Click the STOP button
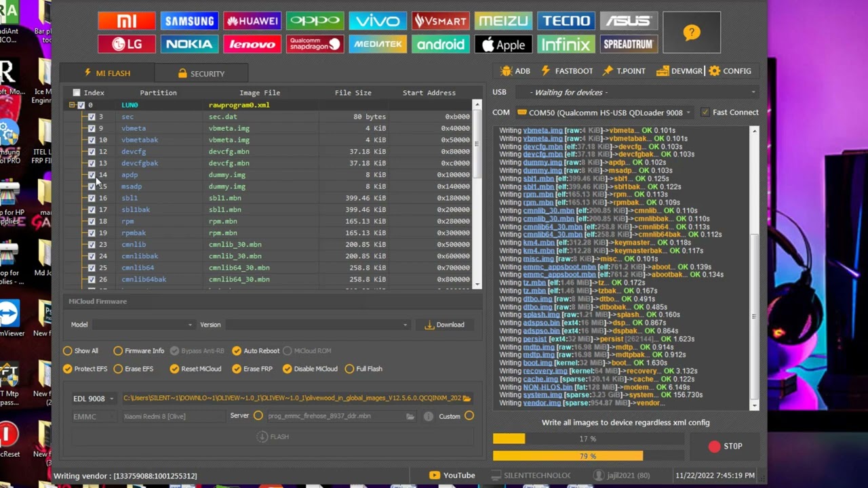Screen dimensions: 868x488 (725, 446)
